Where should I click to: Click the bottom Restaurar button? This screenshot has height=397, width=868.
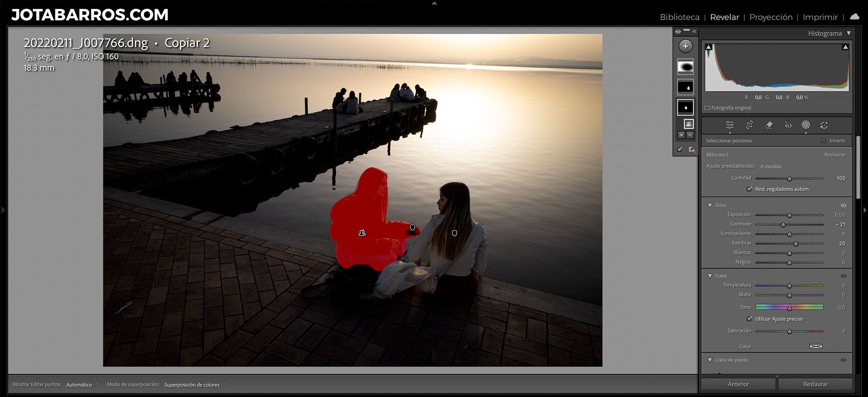(815, 384)
